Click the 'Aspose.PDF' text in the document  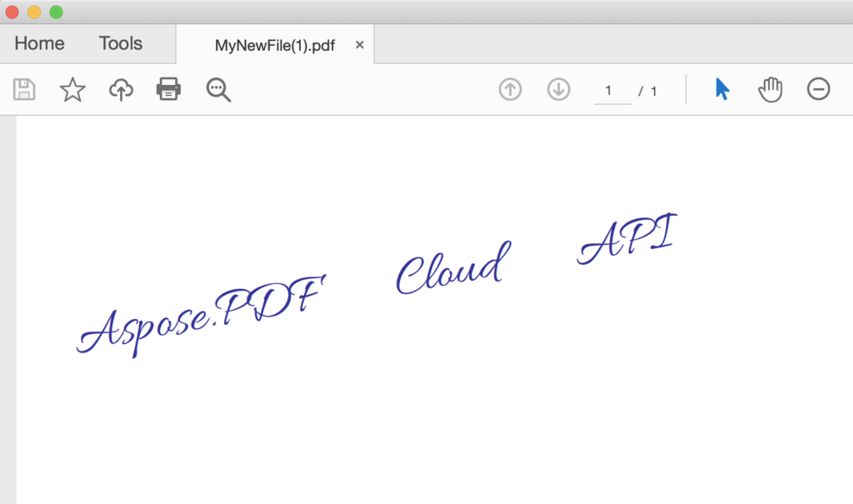click(202, 316)
